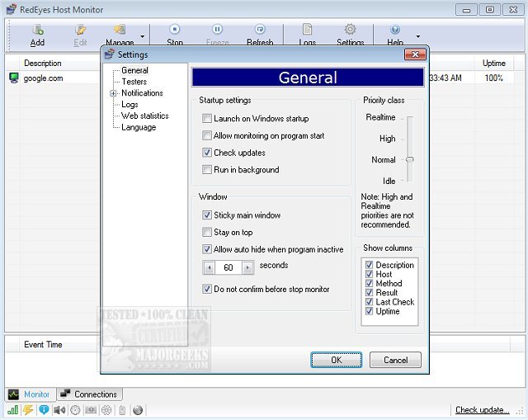Click the gray globe status bar icon
Screen dimensions: 528x420
(x=138, y=410)
